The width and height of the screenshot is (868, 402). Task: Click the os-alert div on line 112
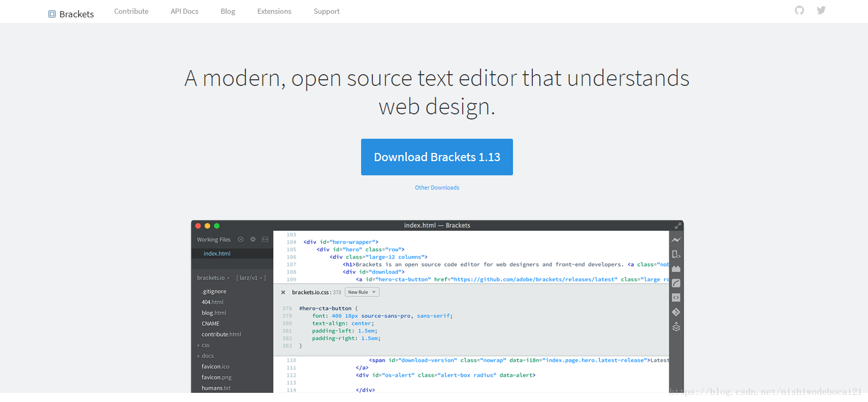pos(445,375)
